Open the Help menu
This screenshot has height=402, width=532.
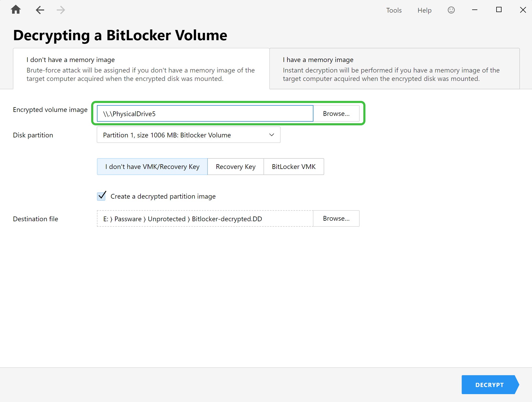coord(425,10)
